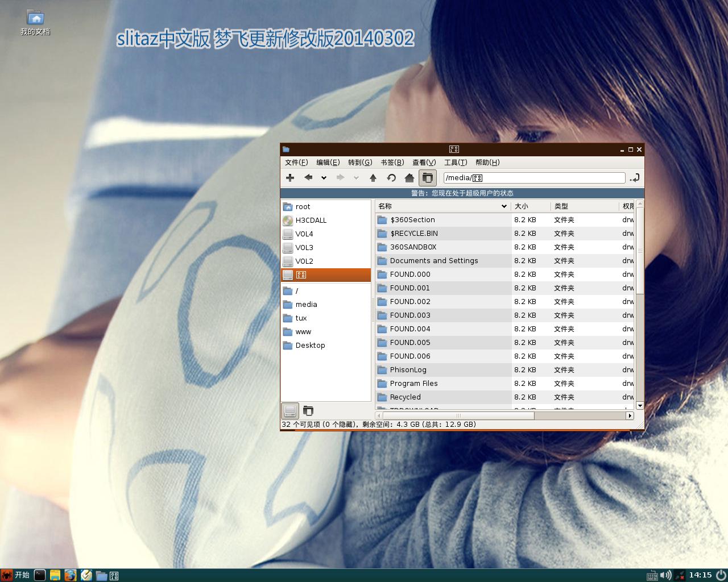This screenshot has height=582, width=728.
Task: Click the /media/ location path field
Action: (x=534, y=178)
